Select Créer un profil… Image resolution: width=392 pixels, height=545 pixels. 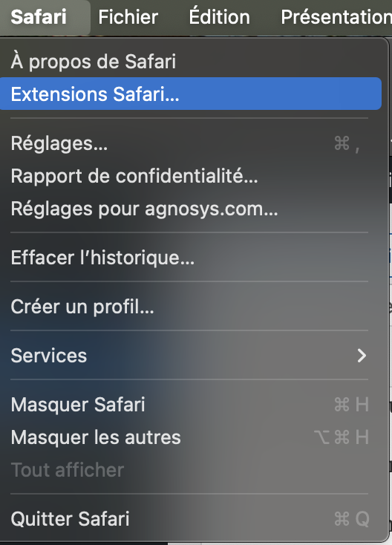point(191,306)
